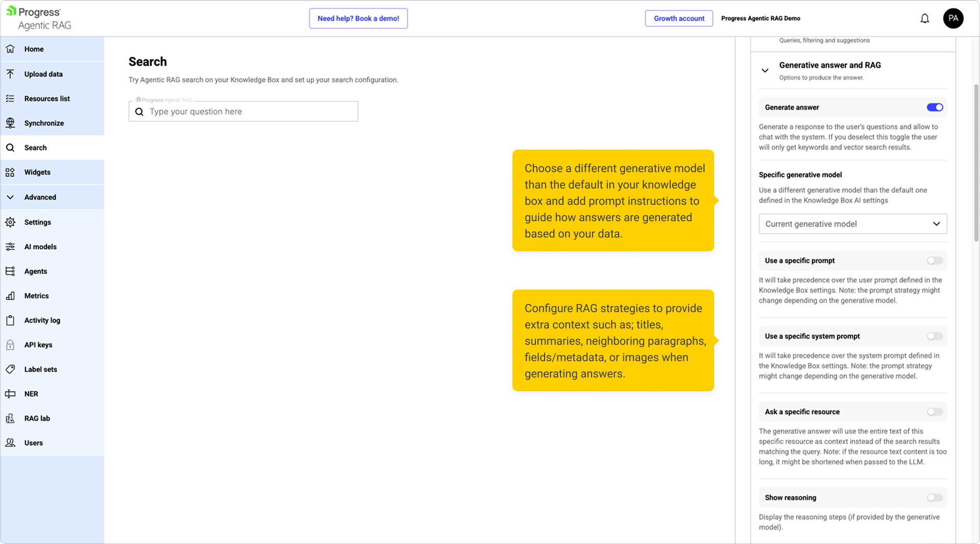Open the PA user avatar menu
The image size is (980, 544).
click(953, 18)
